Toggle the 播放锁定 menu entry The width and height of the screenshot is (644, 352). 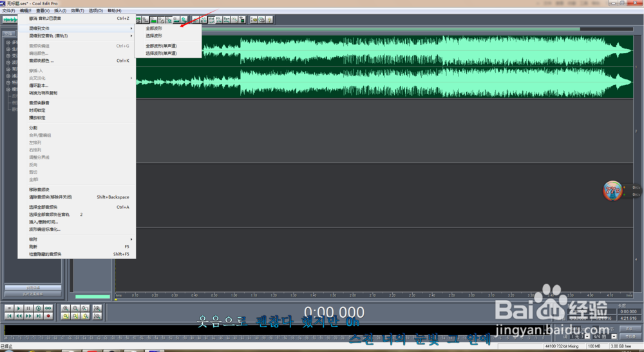[77, 117]
